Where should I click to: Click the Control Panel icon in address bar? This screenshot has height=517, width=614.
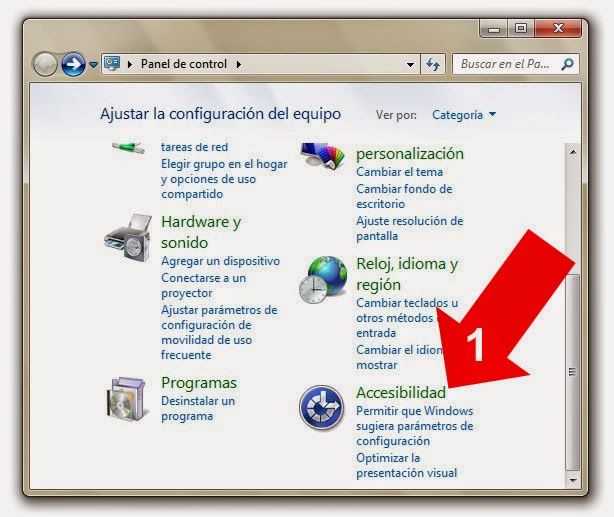(112, 64)
